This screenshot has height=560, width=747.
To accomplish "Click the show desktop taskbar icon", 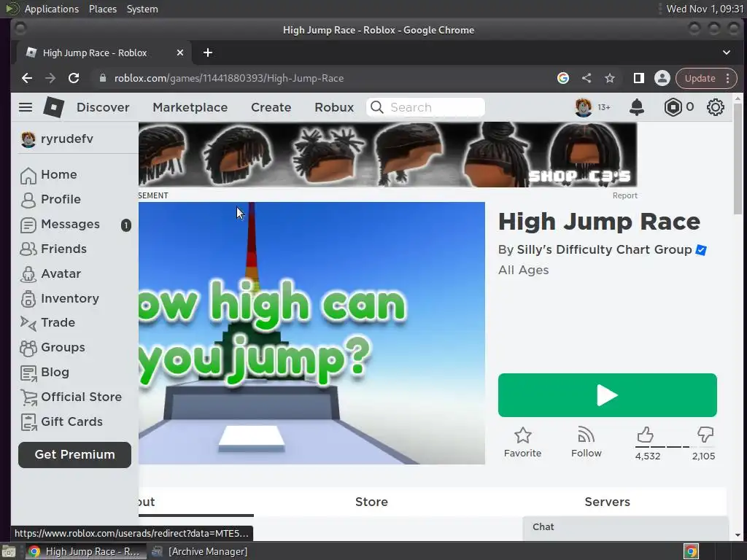I will pyautogui.click(x=8, y=551).
